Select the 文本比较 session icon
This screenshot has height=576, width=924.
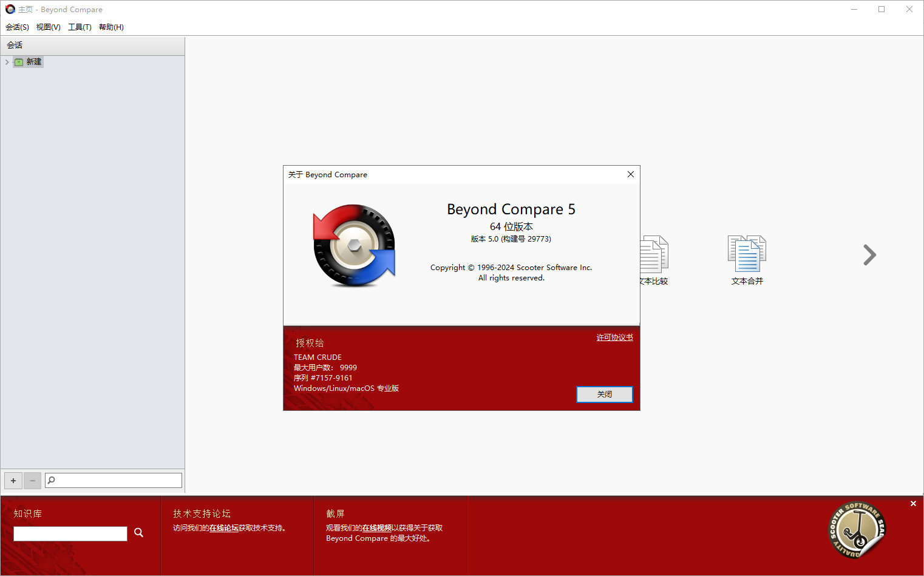coord(654,255)
